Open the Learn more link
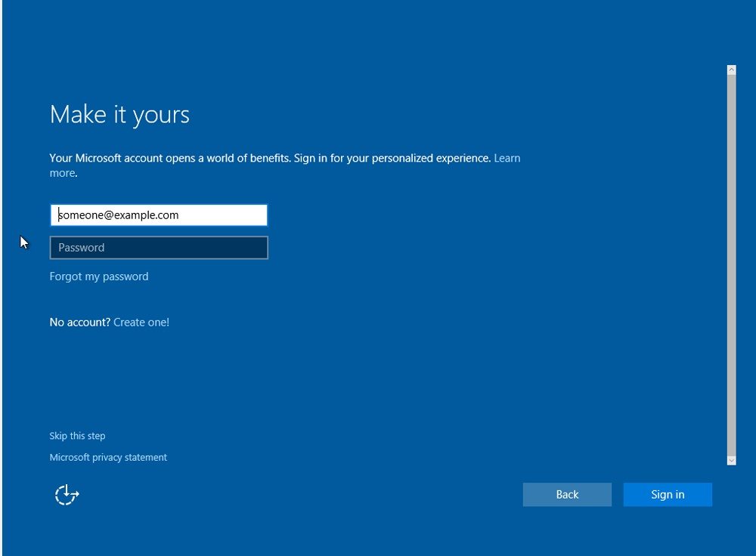 pyautogui.click(x=507, y=158)
